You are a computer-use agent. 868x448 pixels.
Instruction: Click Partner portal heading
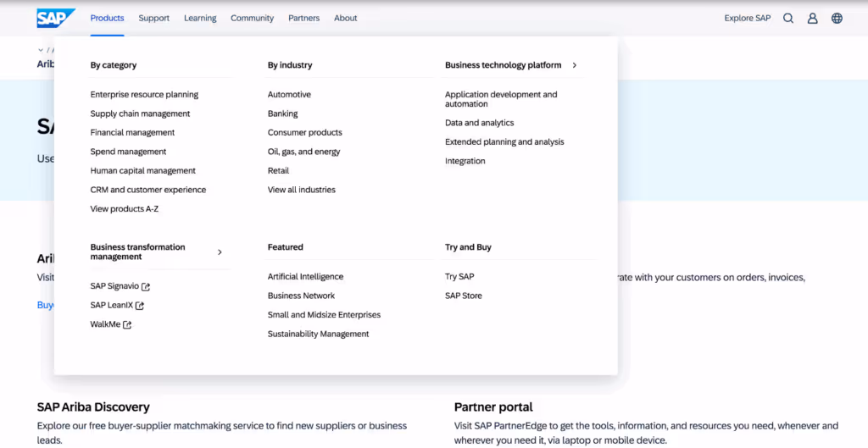[494, 407]
